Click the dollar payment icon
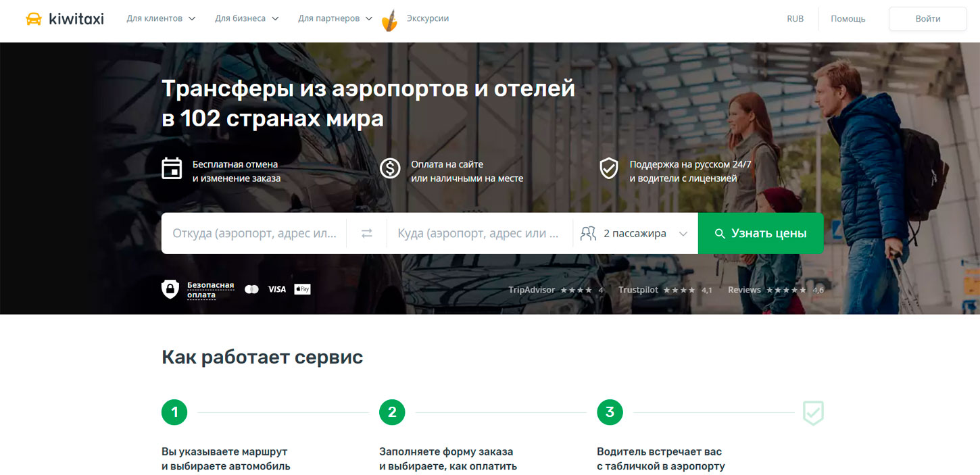980x475 pixels. point(390,168)
